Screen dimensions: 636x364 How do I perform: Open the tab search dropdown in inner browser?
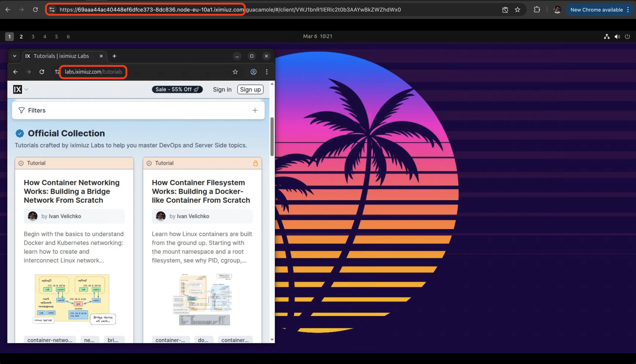(x=14, y=56)
